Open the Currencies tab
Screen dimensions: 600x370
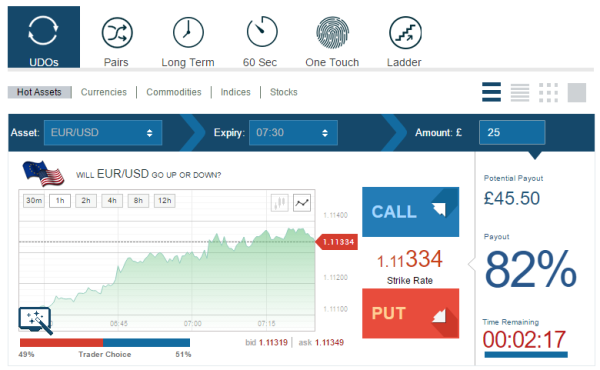[x=104, y=92]
